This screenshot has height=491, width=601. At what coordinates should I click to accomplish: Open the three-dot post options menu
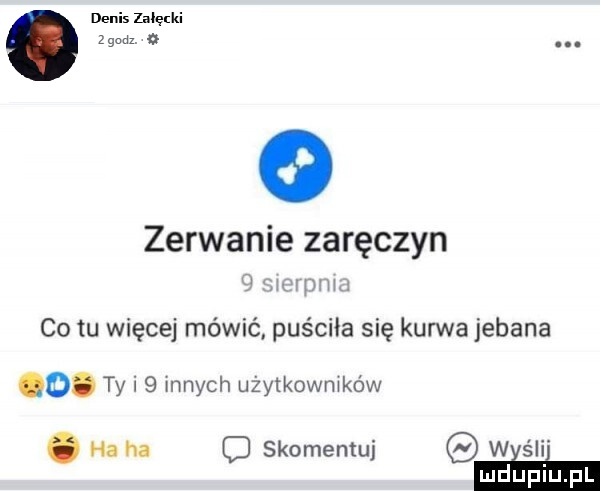(568, 45)
